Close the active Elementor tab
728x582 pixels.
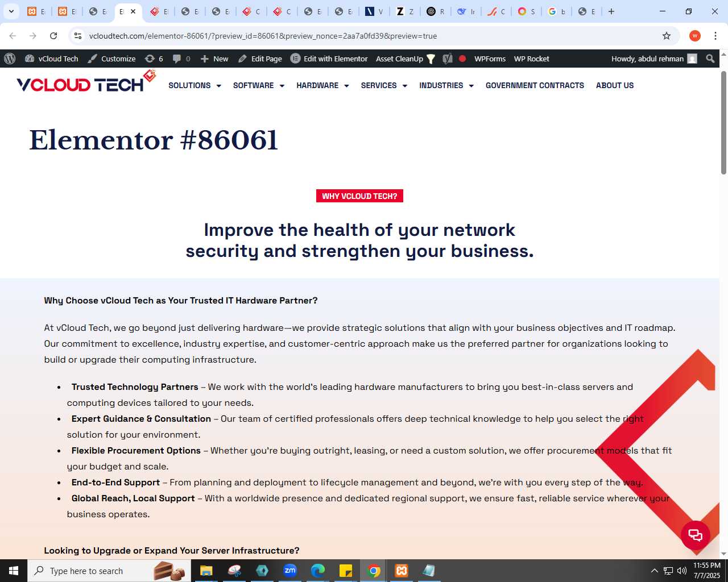click(x=133, y=11)
